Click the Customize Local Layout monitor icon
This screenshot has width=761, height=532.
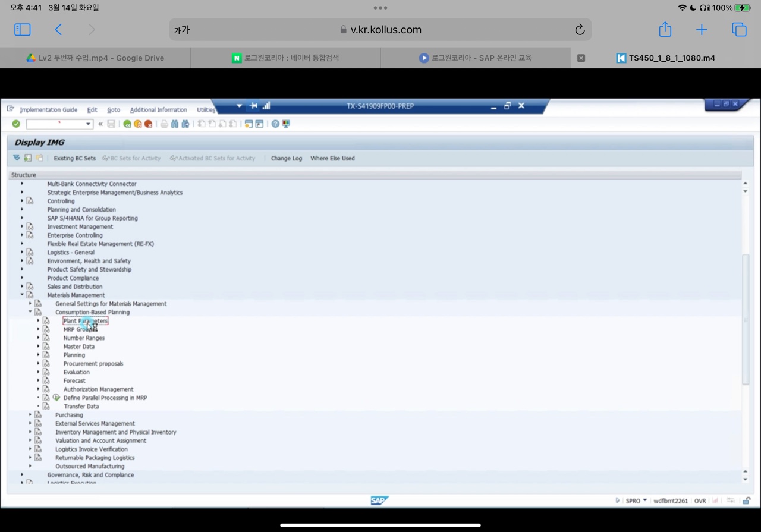point(286,124)
